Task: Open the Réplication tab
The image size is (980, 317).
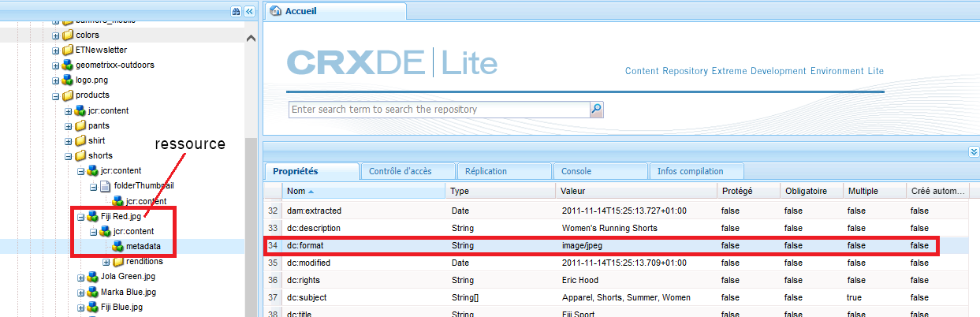Action: click(503, 171)
